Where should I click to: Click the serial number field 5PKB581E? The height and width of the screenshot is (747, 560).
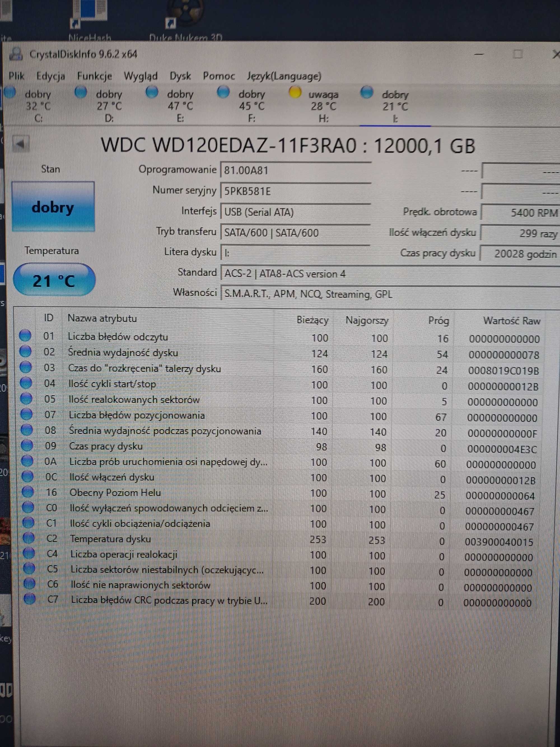pyautogui.click(x=296, y=191)
